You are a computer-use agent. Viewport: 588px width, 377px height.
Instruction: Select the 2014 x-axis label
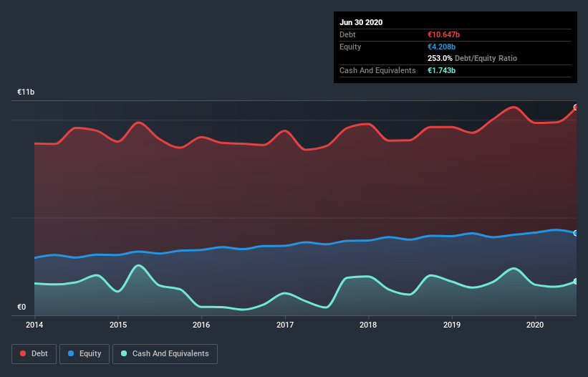point(34,325)
